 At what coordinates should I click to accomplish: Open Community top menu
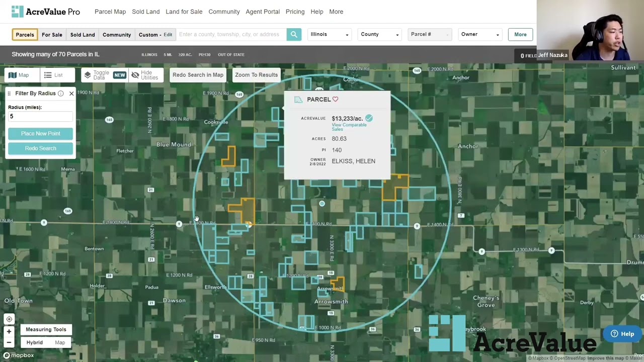click(224, 12)
